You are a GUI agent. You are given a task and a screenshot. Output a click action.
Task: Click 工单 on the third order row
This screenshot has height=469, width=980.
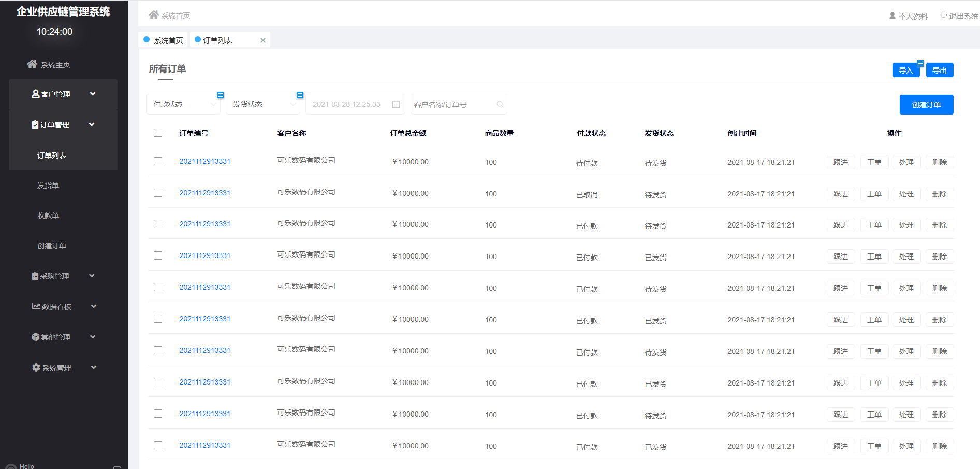coord(874,225)
